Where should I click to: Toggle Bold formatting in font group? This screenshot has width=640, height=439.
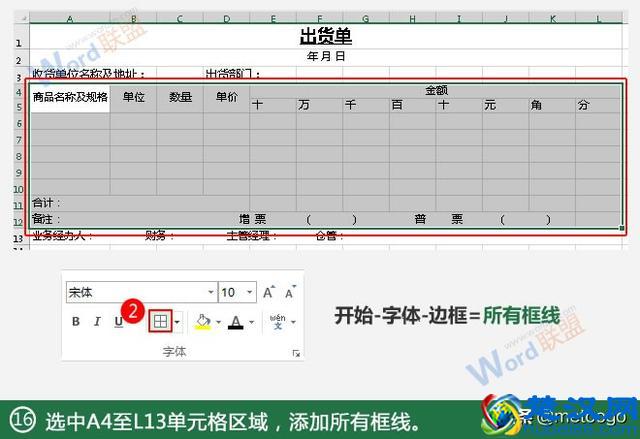pyautogui.click(x=76, y=321)
